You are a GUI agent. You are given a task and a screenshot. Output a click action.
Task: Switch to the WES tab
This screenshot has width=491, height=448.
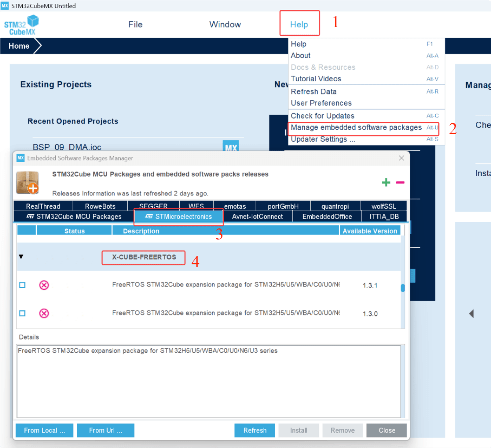click(196, 206)
